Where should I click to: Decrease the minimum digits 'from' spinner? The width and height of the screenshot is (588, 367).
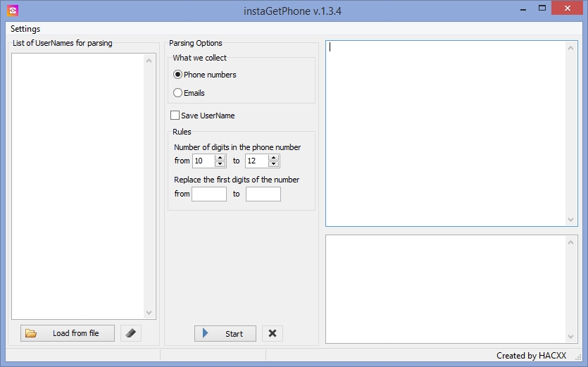pyautogui.click(x=220, y=164)
